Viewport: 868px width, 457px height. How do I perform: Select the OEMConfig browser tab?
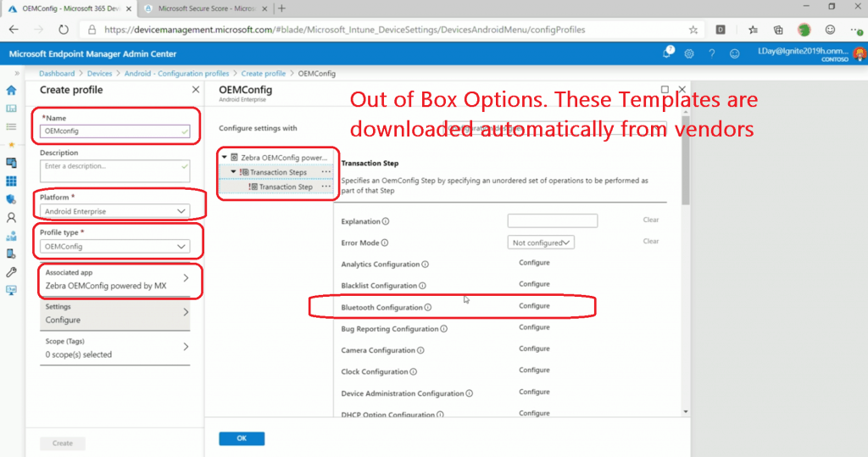pos(70,8)
